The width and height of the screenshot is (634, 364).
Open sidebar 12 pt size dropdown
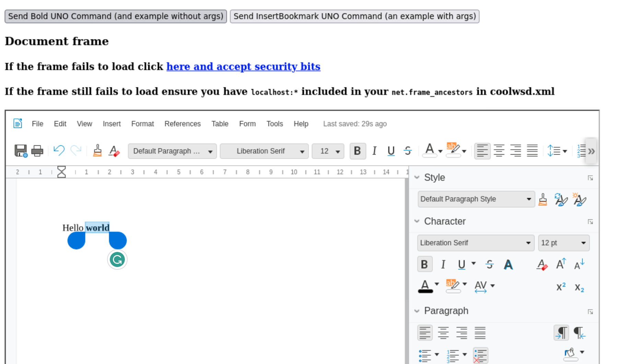(x=564, y=243)
